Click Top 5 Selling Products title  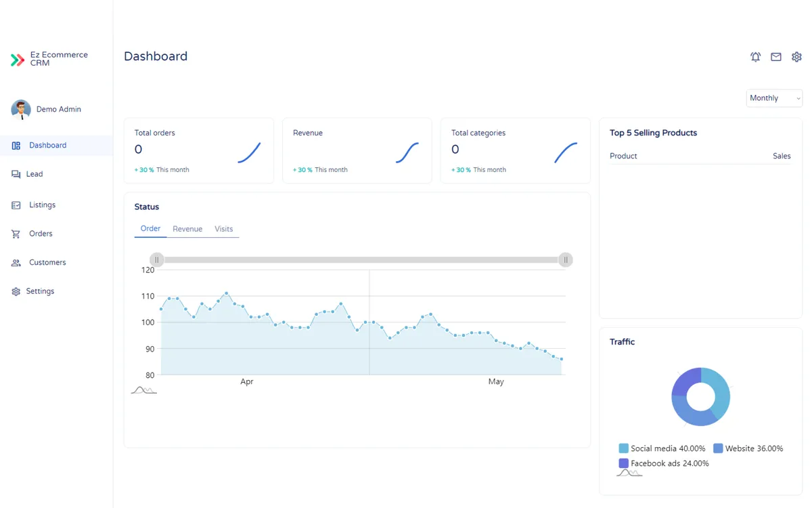coord(653,133)
